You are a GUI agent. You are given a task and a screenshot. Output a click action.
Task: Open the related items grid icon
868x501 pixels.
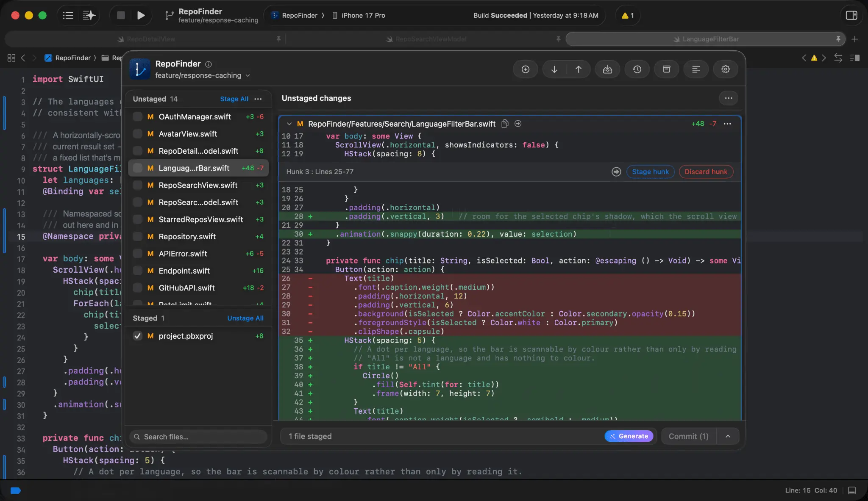pyautogui.click(x=11, y=58)
